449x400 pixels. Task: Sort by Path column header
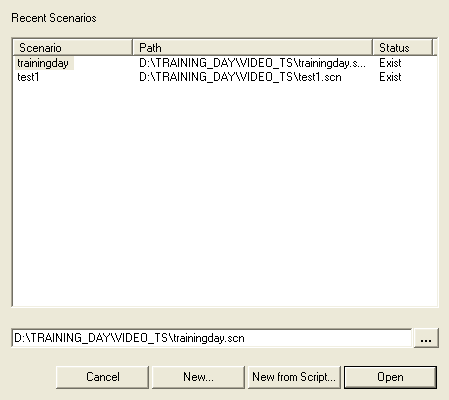point(253,48)
